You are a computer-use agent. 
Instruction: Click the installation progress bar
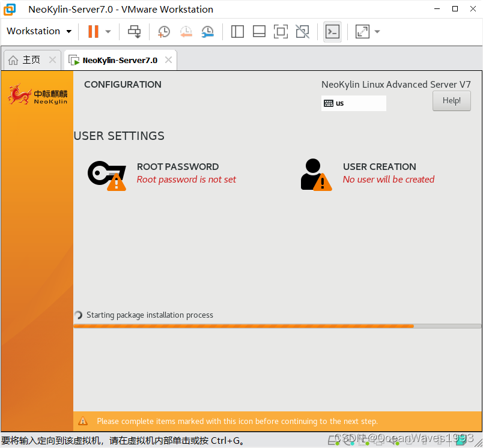[x=277, y=326]
